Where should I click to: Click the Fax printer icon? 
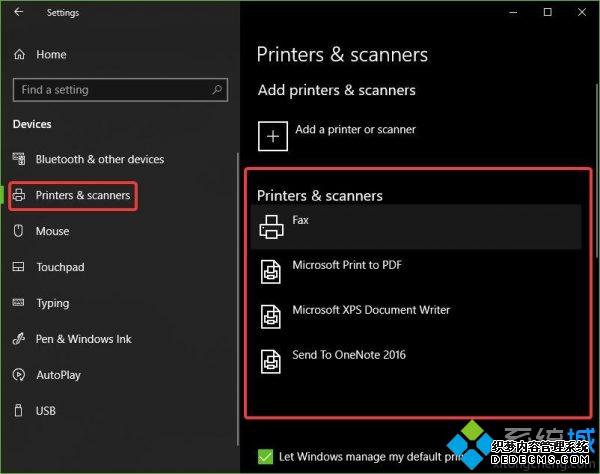click(271, 227)
